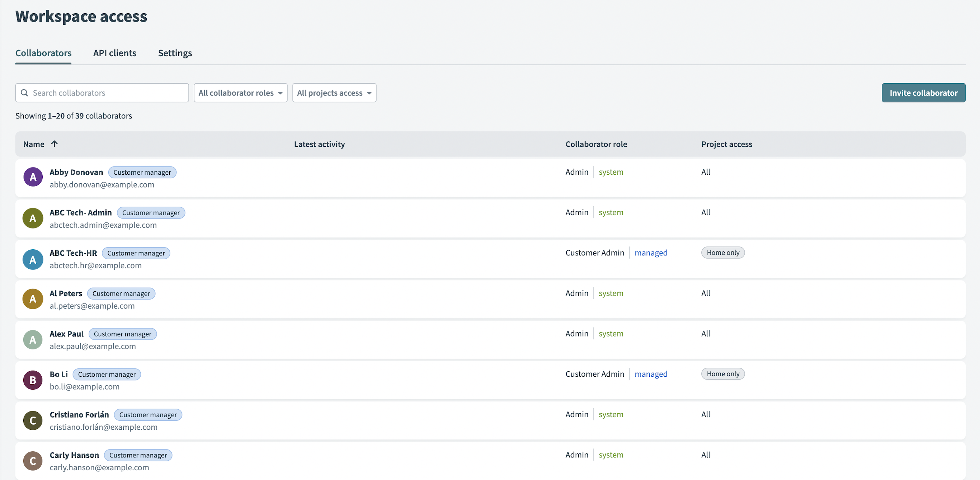Click the Name column sort arrow
The width and height of the screenshot is (980, 480).
coord(55,144)
